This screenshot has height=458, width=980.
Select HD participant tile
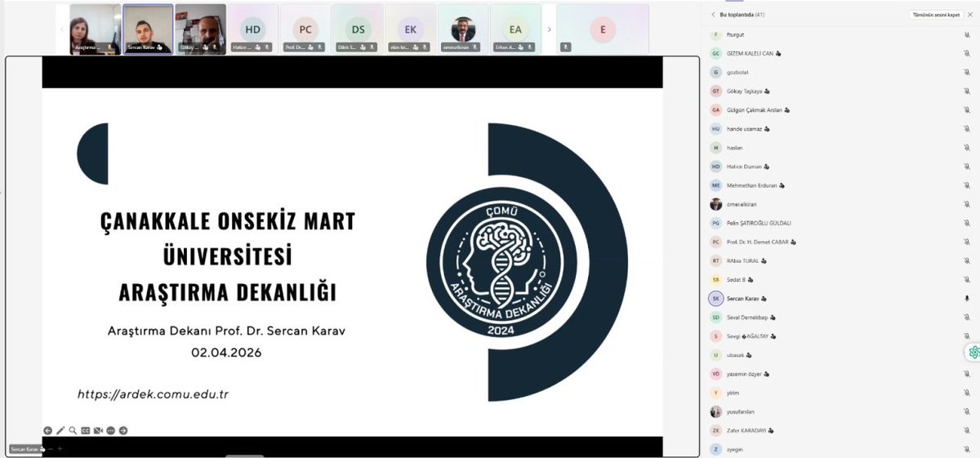253,29
